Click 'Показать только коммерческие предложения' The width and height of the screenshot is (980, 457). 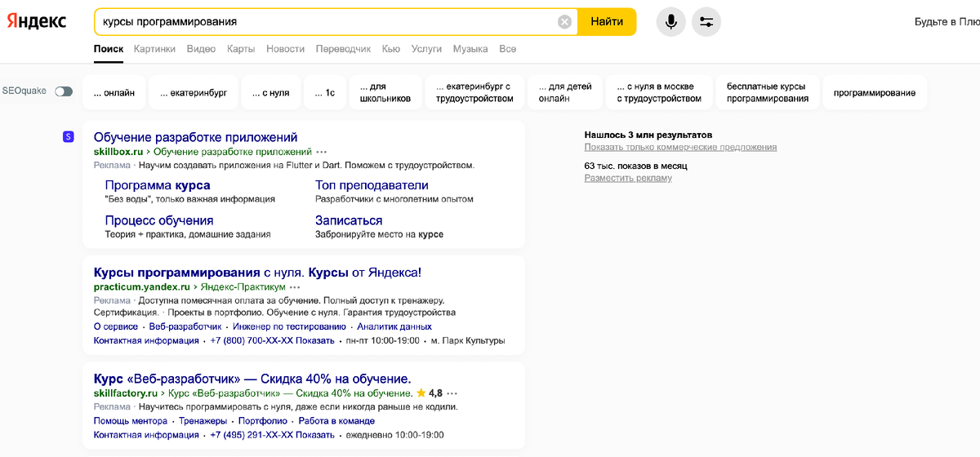click(x=680, y=148)
